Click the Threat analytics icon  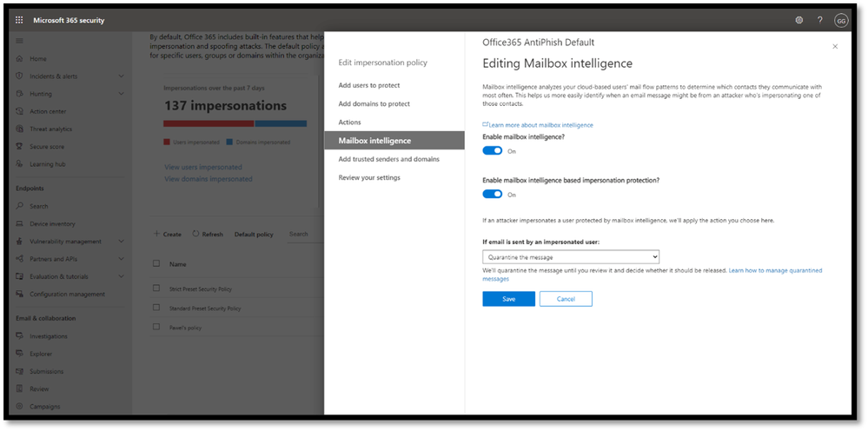(19, 129)
